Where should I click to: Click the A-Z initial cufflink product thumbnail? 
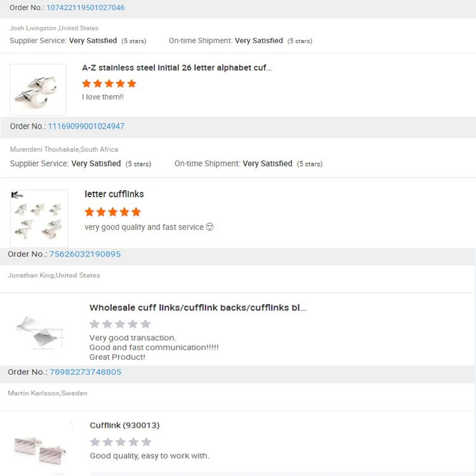point(38,89)
